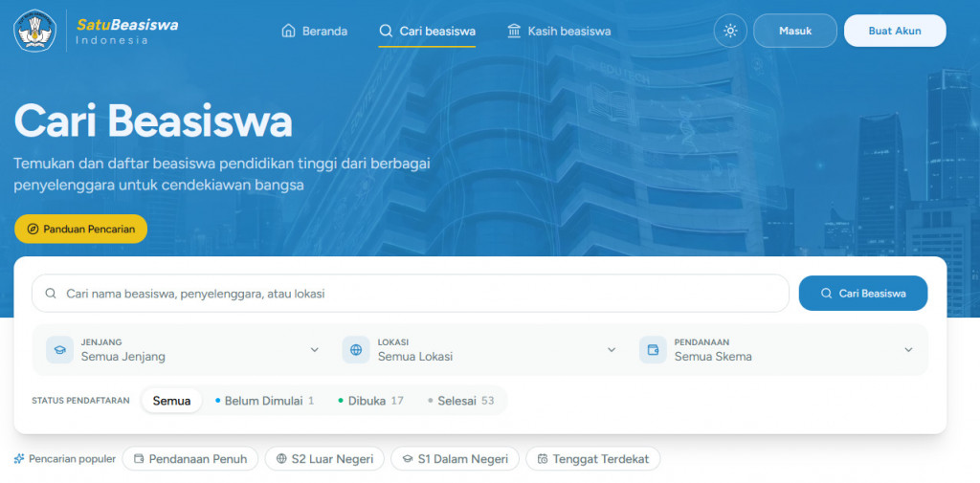Viewport: 980px width, 483px height.
Task: Open the Beranda home page
Action: pyautogui.click(x=314, y=31)
